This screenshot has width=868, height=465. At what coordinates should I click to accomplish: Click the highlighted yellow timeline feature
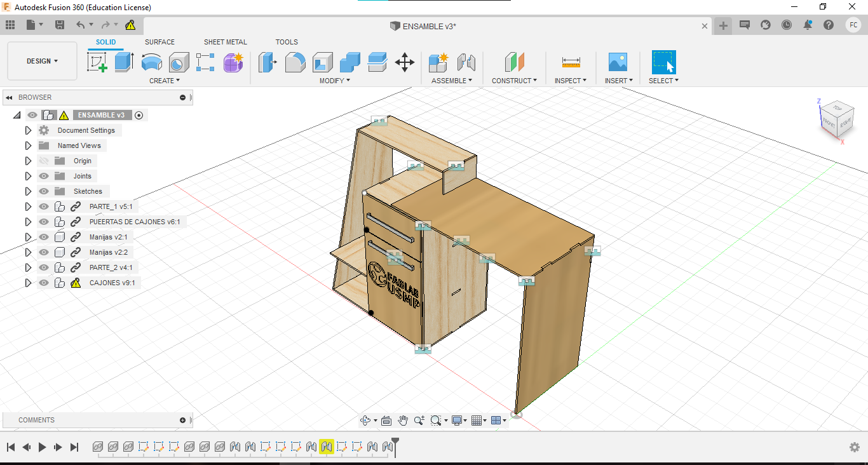tap(326, 447)
